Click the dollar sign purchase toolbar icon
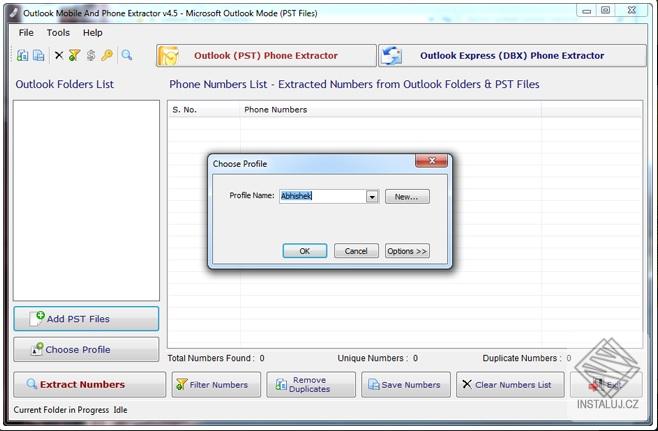 [91, 55]
